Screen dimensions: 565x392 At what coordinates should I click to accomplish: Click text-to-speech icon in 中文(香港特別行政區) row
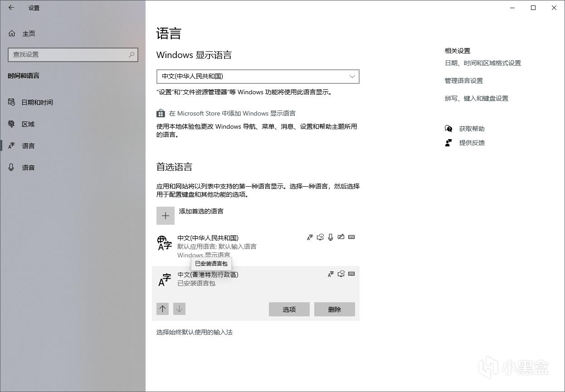(x=341, y=274)
